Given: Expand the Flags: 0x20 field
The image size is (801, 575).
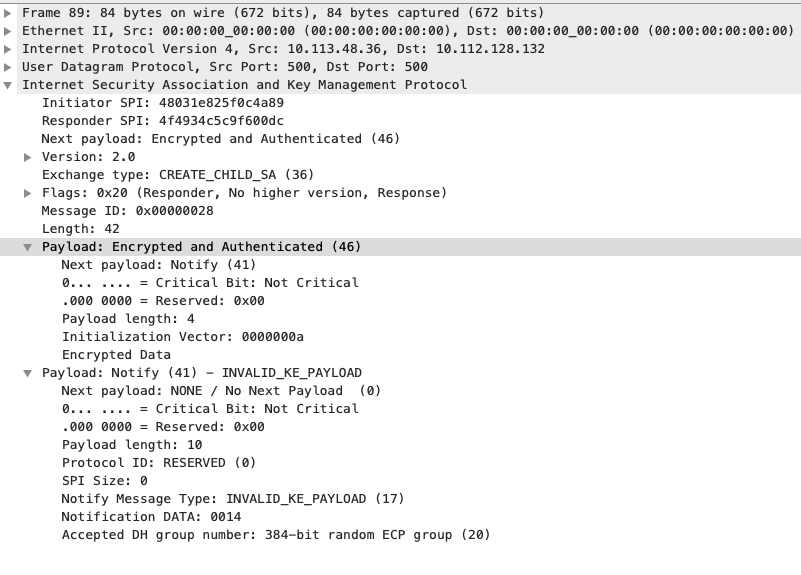Looking at the screenshot, I should click(x=28, y=193).
